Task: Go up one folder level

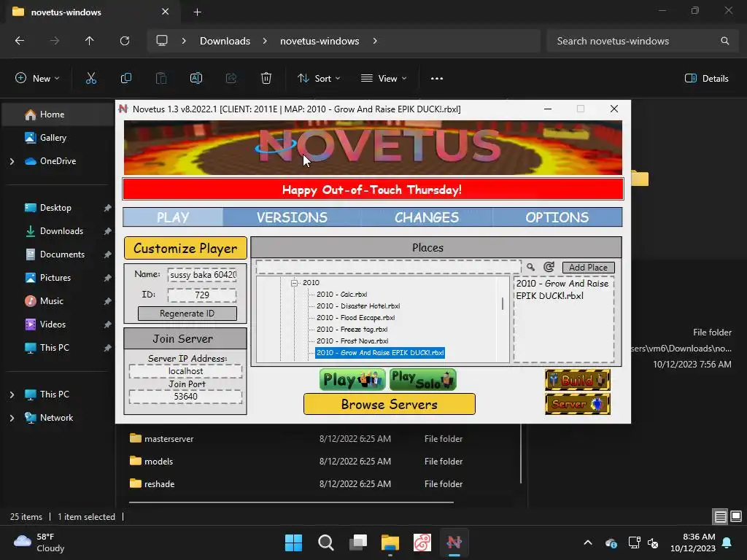Action: coord(89,41)
